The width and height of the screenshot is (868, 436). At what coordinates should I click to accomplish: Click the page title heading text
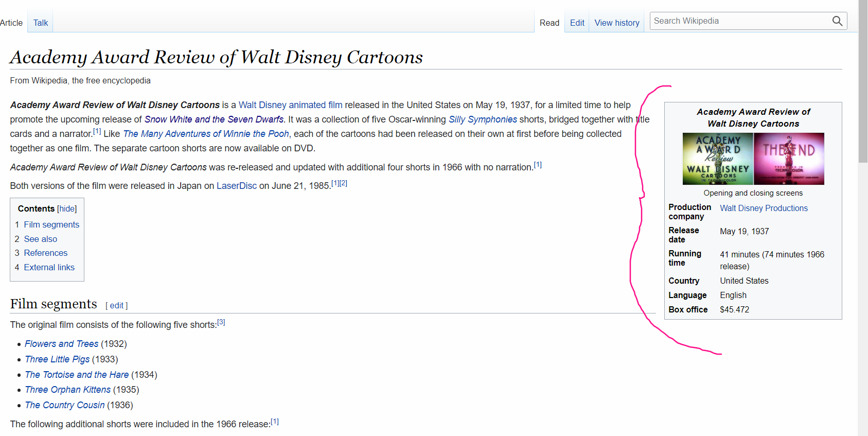(x=216, y=57)
